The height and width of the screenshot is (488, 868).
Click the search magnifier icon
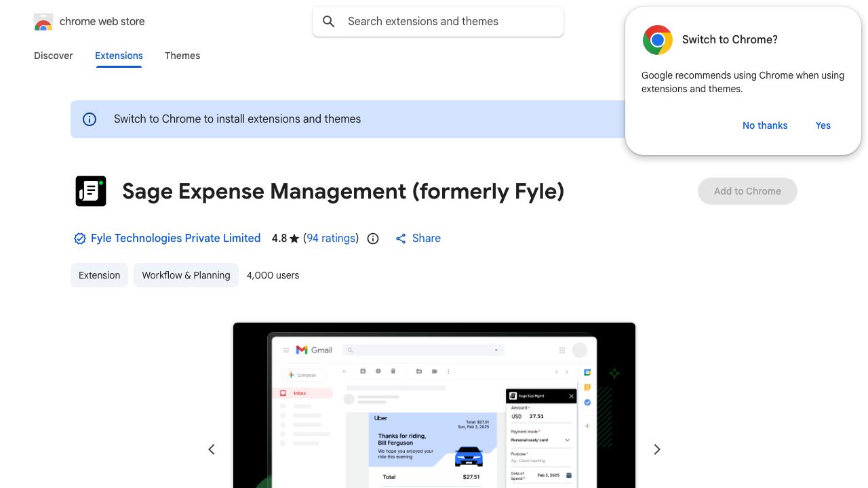tap(329, 22)
